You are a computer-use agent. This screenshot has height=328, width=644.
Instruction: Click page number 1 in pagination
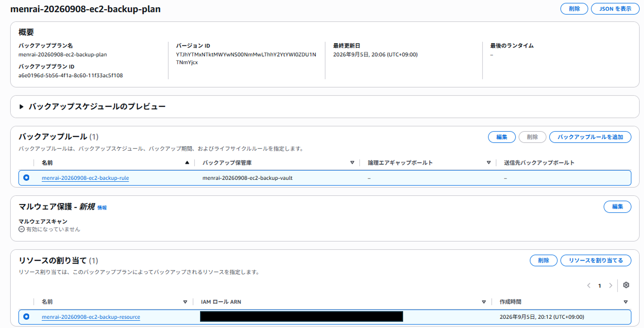tap(600, 286)
